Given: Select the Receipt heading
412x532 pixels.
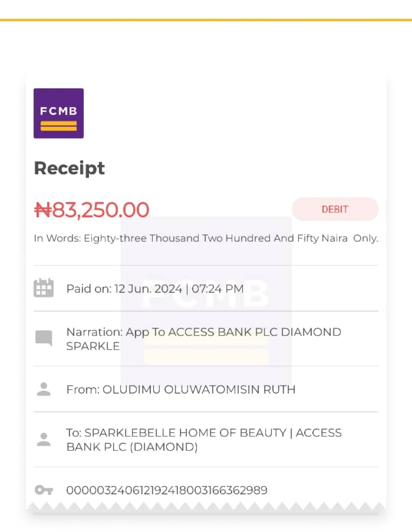Looking at the screenshot, I should pos(69,168).
